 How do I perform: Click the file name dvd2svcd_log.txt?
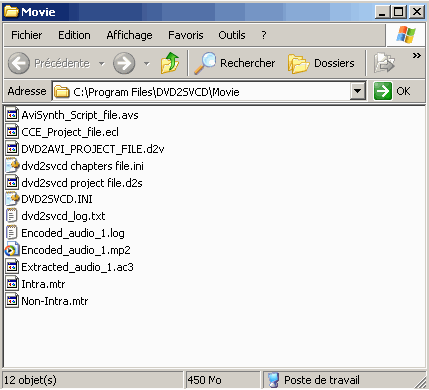point(63,217)
